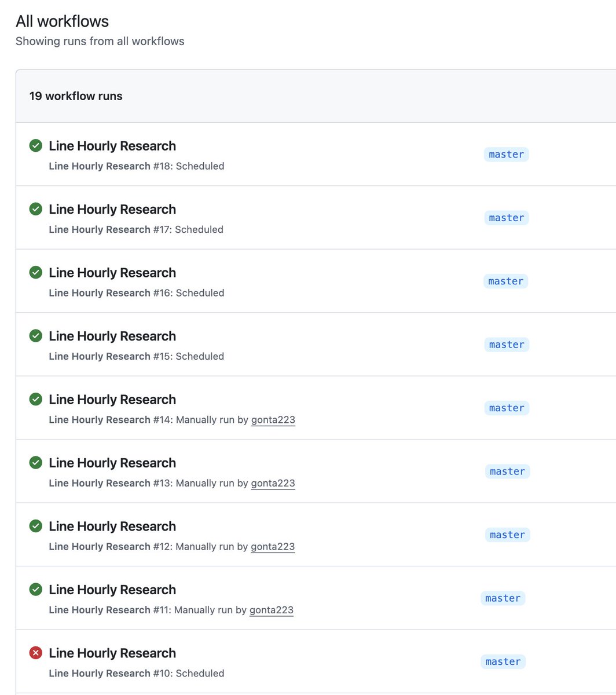Screen dimensions: 616x695
Task: Open the Line Hourly Research run #11 title
Action: [112, 590]
